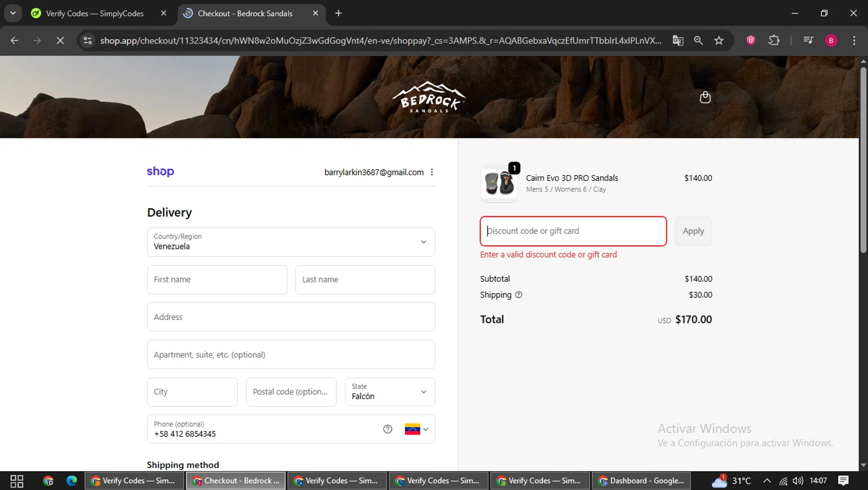This screenshot has width=868, height=490.
Task: Click the taskbar clock 14:07
Action: pyautogui.click(x=818, y=481)
